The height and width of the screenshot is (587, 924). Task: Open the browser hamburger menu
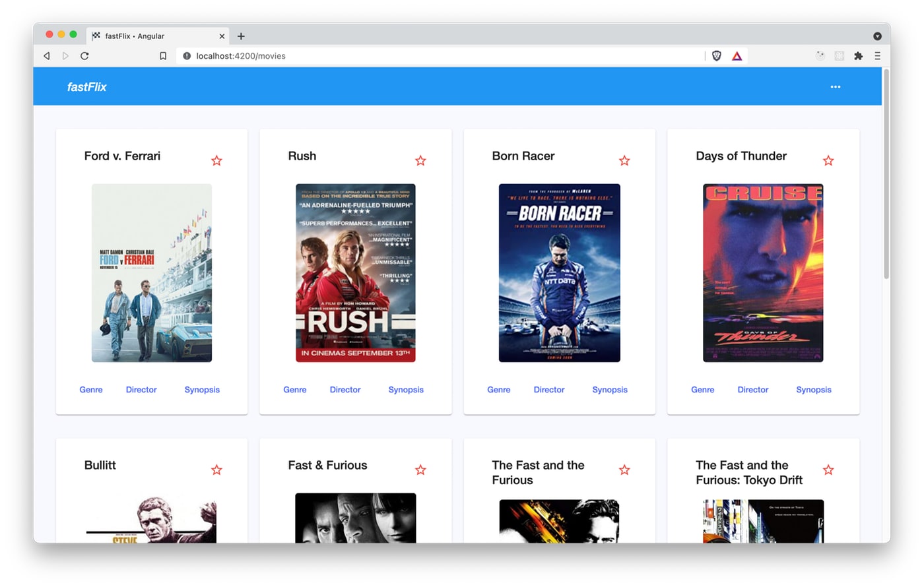(x=877, y=56)
